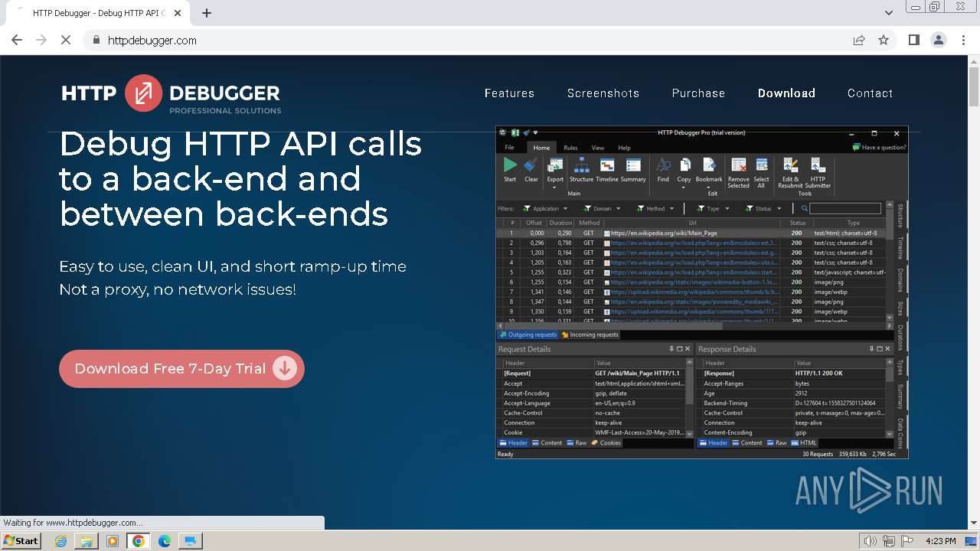Click the httpdebugger.com address bar

coord(475,41)
